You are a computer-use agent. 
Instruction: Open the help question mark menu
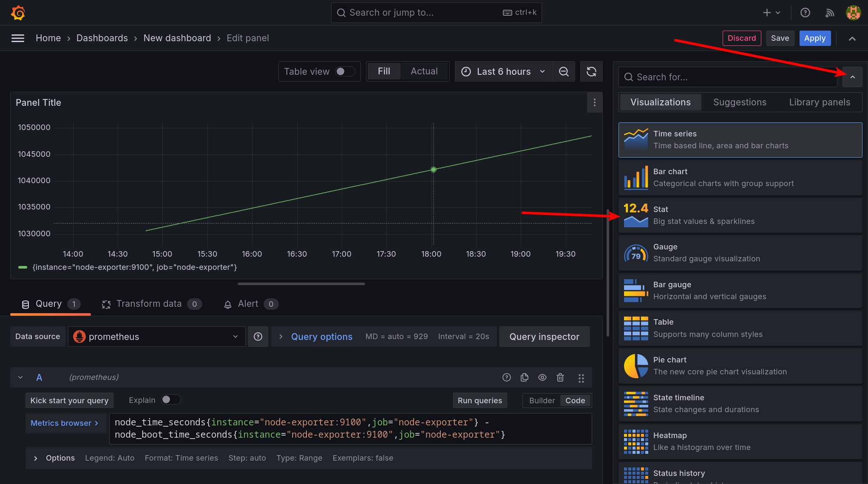(x=805, y=13)
